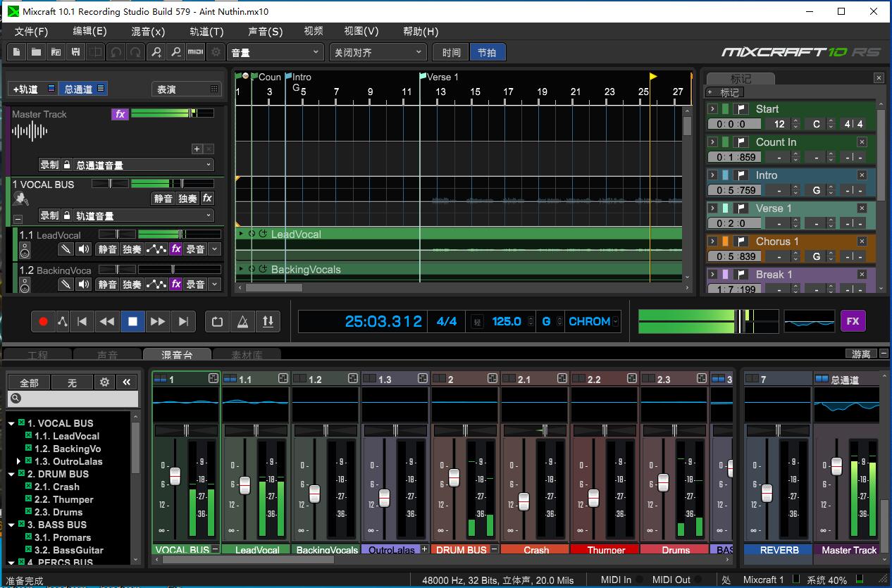Open the Master Track fx button
The height and width of the screenshot is (588, 892).
[120, 114]
